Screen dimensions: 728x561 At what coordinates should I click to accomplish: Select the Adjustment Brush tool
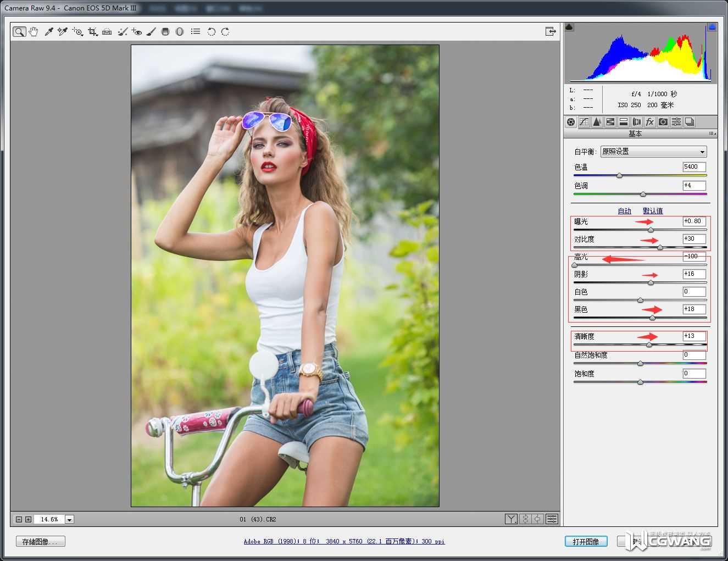pos(151,32)
